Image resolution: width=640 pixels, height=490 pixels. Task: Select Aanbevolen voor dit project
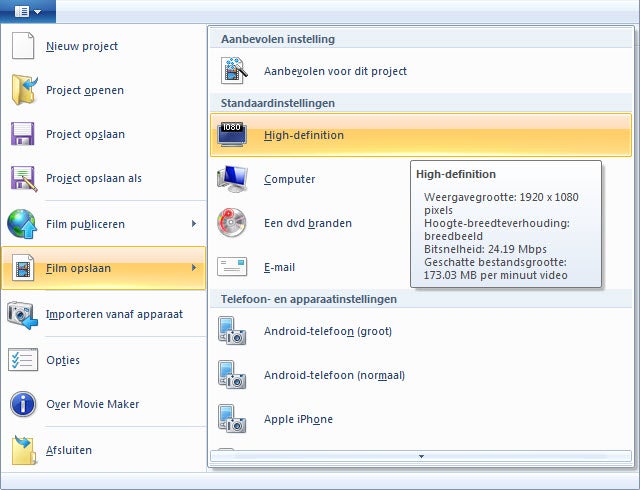335,71
